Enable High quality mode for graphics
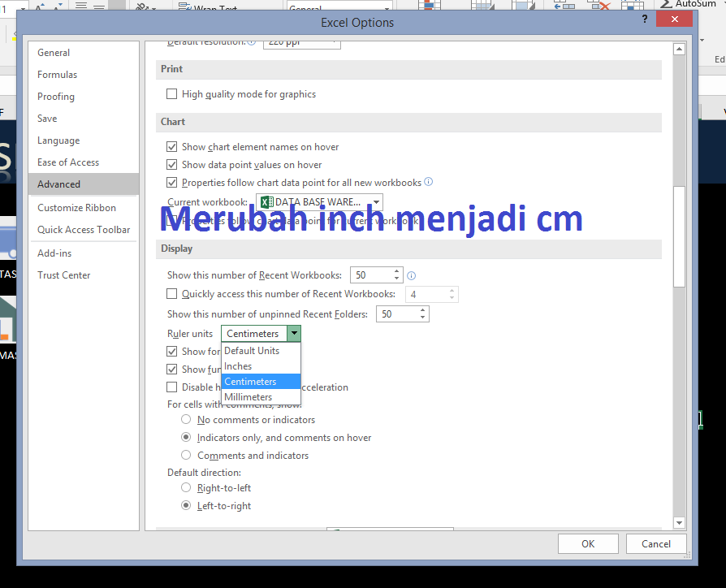The image size is (726, 588). click(172, 94)
